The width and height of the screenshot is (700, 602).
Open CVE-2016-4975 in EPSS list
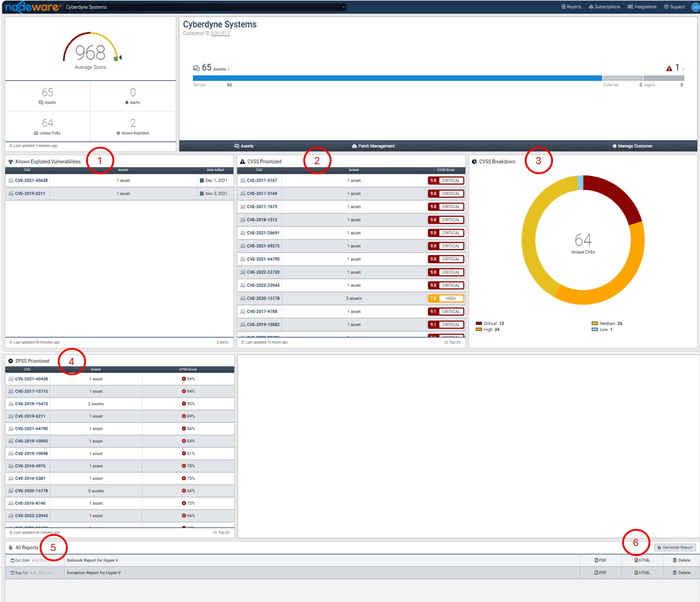coord(30,466)
